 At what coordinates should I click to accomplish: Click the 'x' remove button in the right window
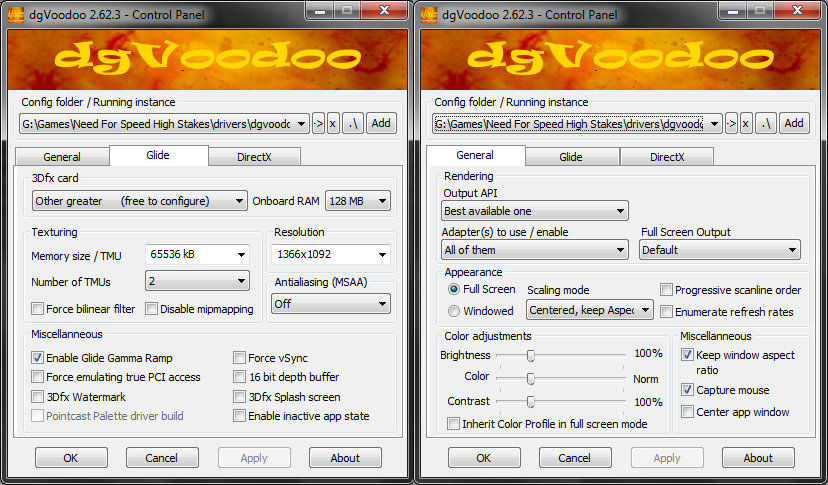point(746,124)
